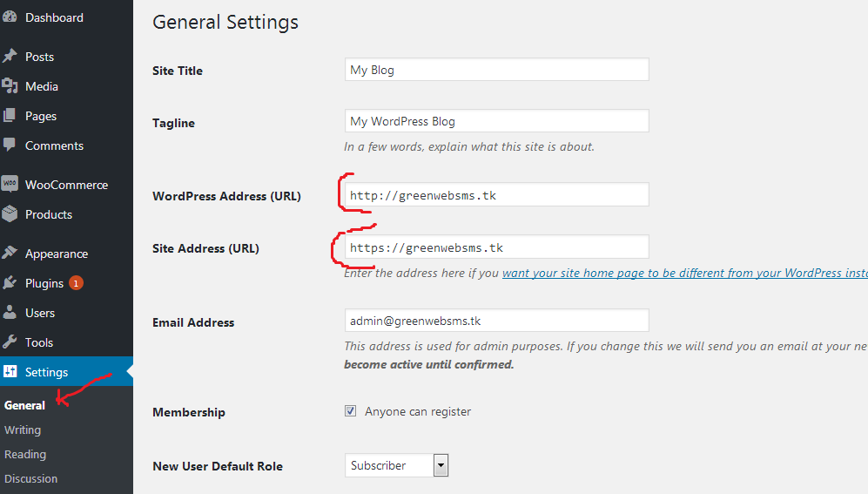868x494 pixels.
Task: Open the Writing settings submenu item
Action: (23, 430)
